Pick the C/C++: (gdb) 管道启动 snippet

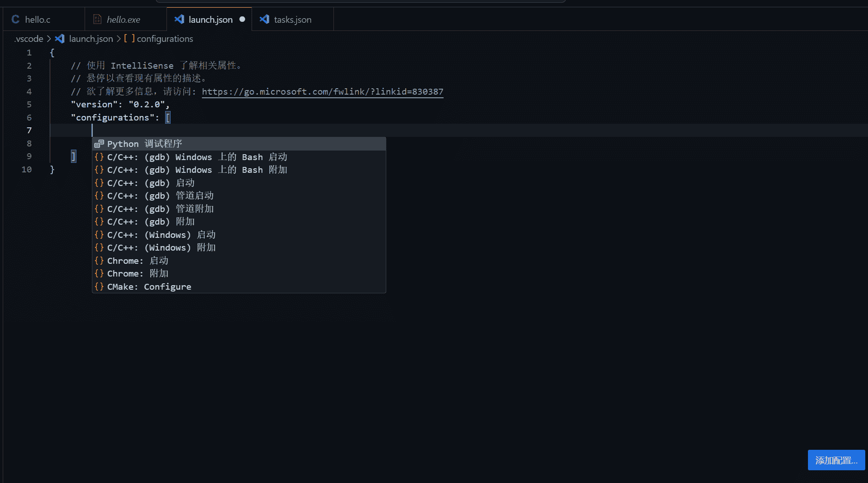point(239,196)
